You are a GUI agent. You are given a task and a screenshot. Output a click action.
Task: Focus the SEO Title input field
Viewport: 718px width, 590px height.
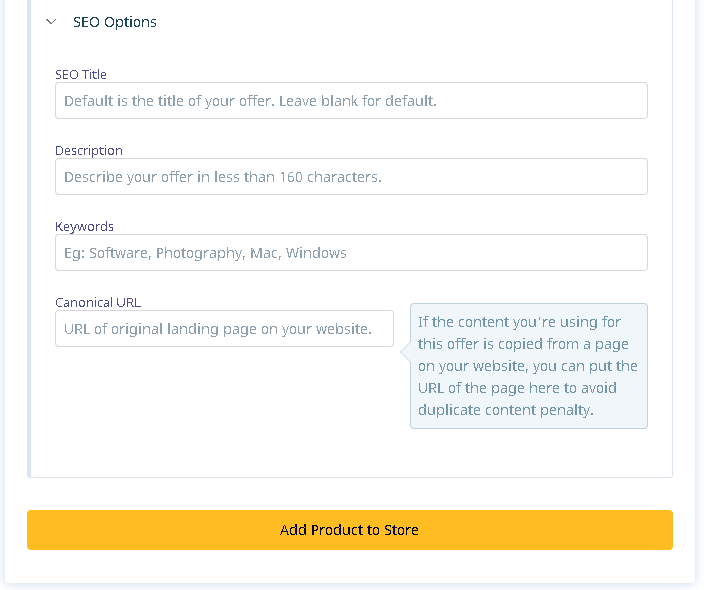tap(351, 101)
